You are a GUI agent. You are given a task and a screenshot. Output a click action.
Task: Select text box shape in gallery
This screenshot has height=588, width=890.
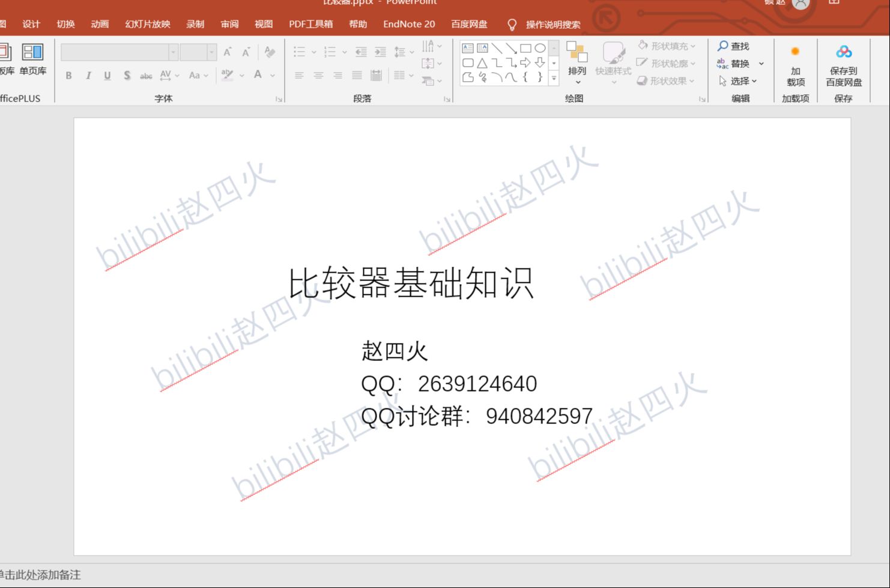pyautogui.click(x=468, y=48)
